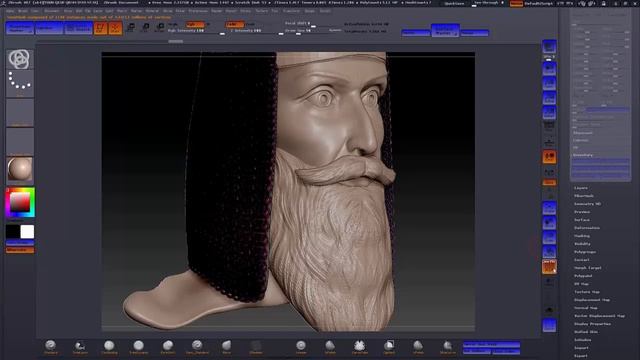Toggle Draw mode button
Screen dimensions: 640x360
click(x=115, y=28)
